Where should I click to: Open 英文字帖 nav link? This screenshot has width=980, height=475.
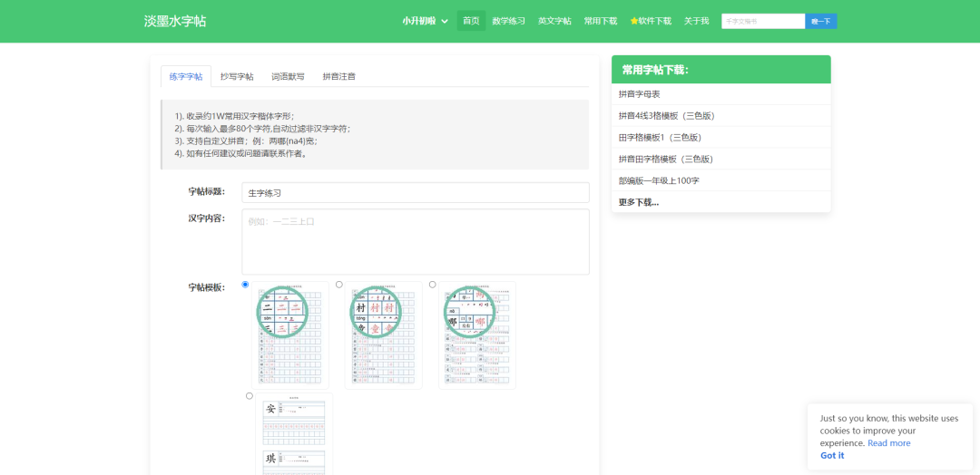pos(554,21)
